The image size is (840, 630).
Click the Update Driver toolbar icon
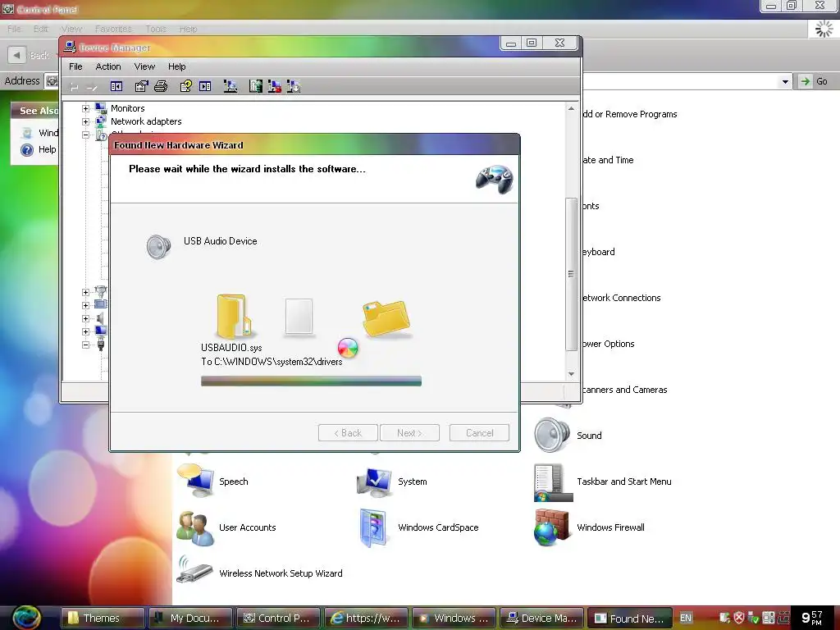(256, 86)
